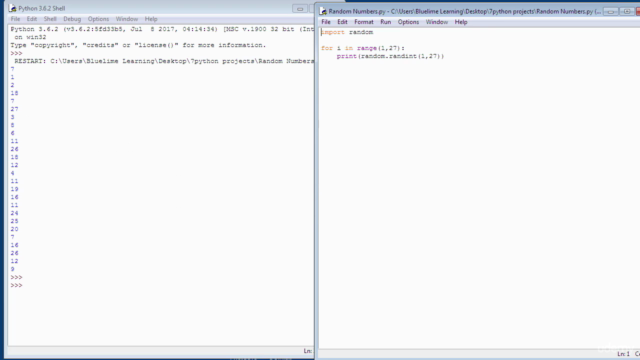Open the Shell menu
The image size is (640, 360).
(x=50, y=19)
